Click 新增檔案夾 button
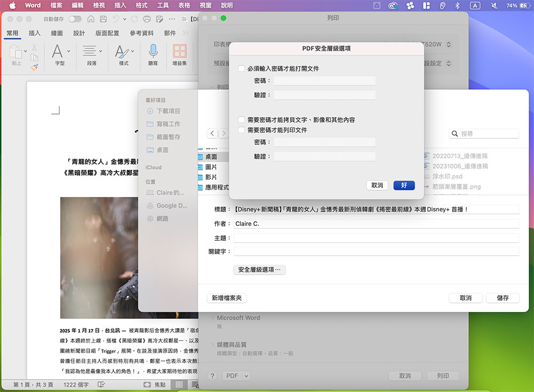 click(x=227, y=297)
